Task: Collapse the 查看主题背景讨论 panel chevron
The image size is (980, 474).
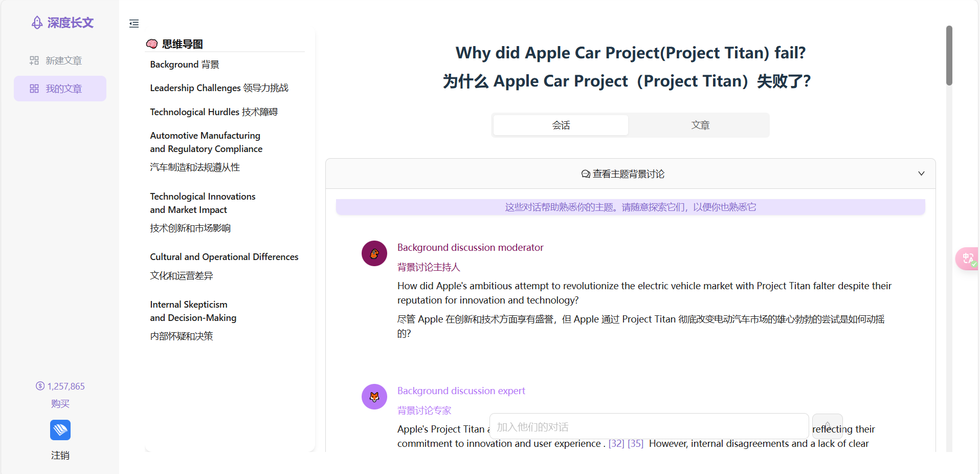Action: (x=921, y=174)
